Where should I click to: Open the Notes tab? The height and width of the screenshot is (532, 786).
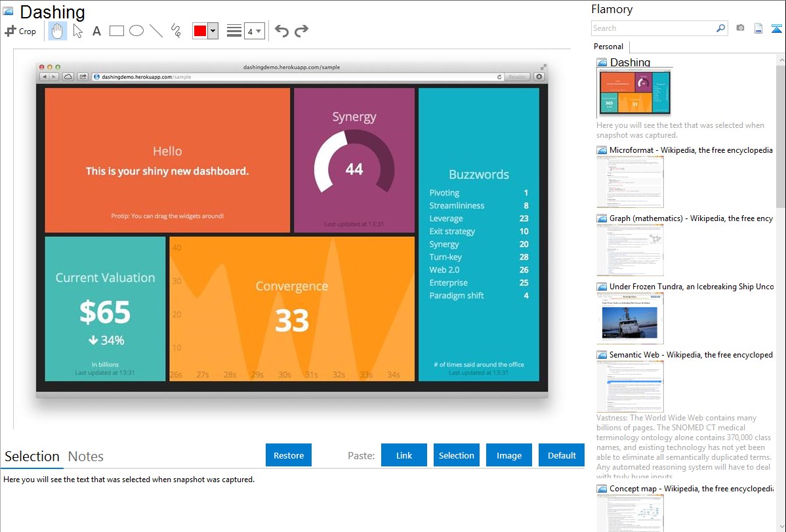[x=86, y=457]
